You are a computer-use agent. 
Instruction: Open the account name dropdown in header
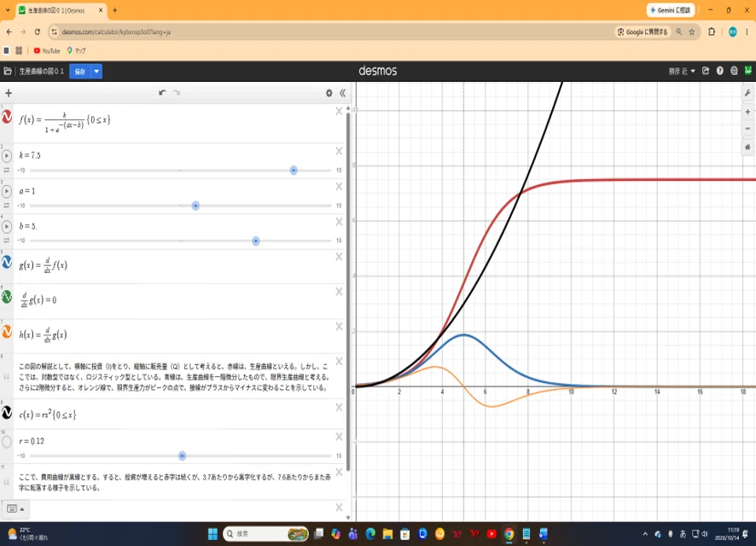[682, 71]
